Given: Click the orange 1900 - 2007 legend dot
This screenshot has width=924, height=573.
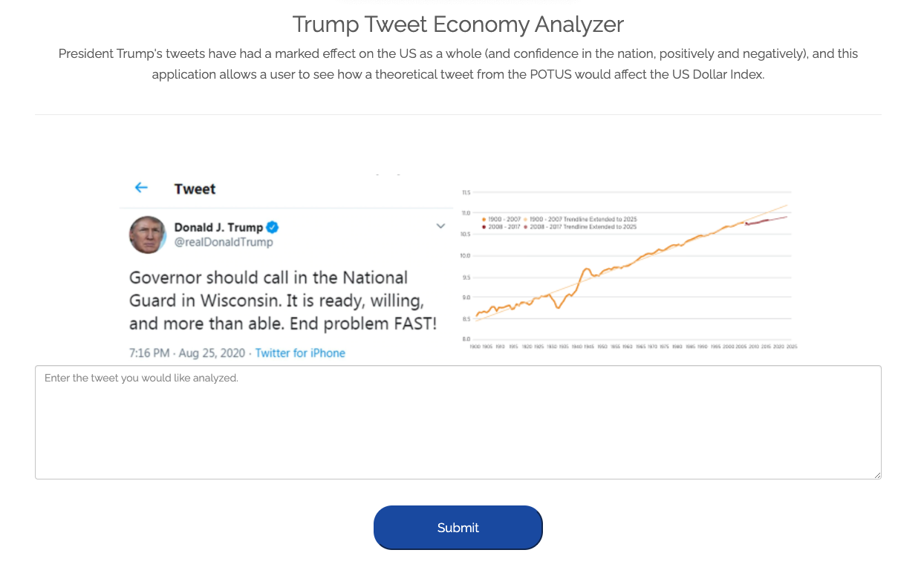Looking at the screenshot, I should tap(484, 220).
